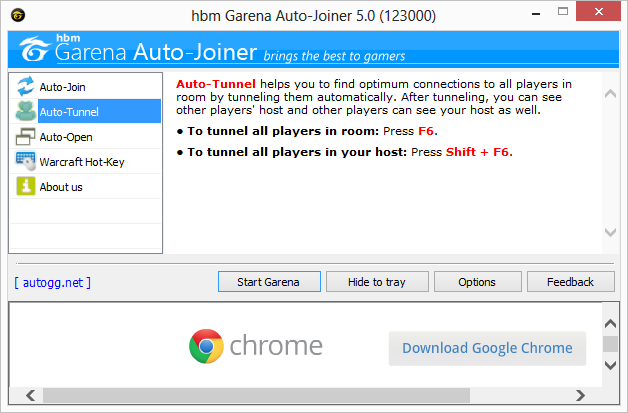Click the Auto-Join refresh arrows icon
This screenshot has height=413, width=628.
tap(25, 86)
